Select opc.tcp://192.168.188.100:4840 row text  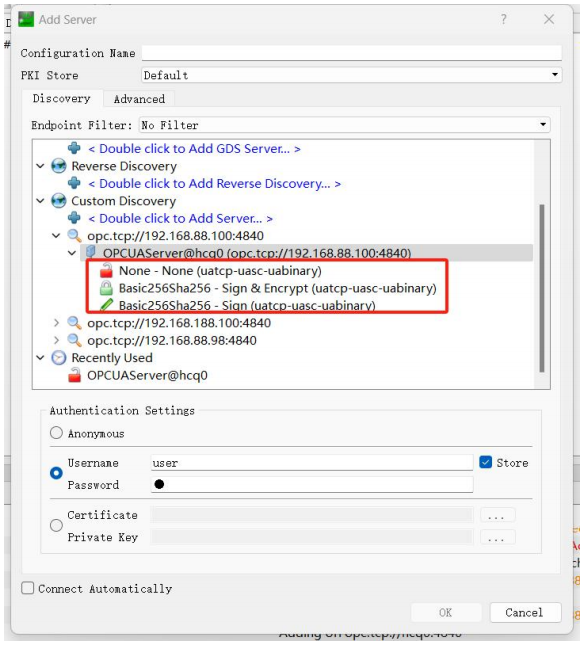(x=179, y=323)
